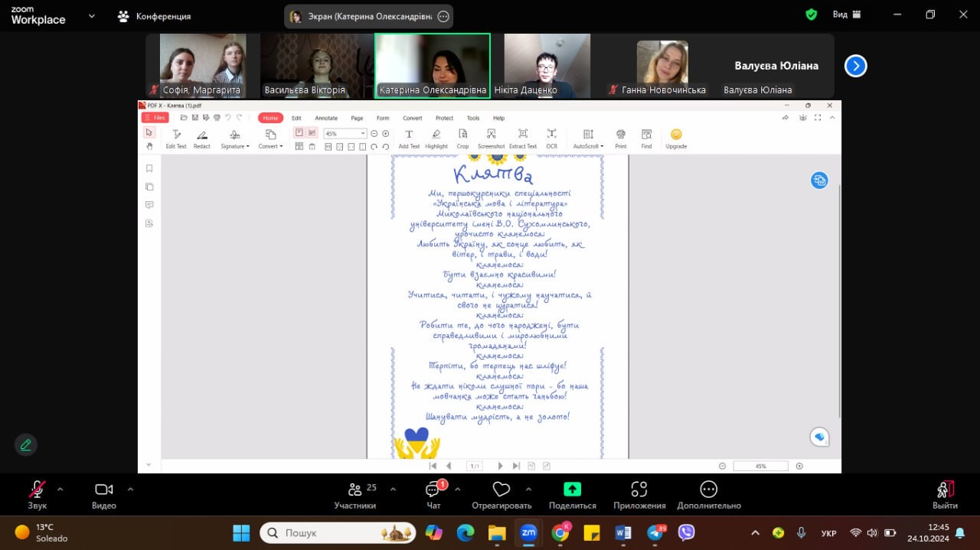Image resolution: width=980 pixels, height=550 pixels.
Task: Open the annotation pencil tool
Action: 26,444
